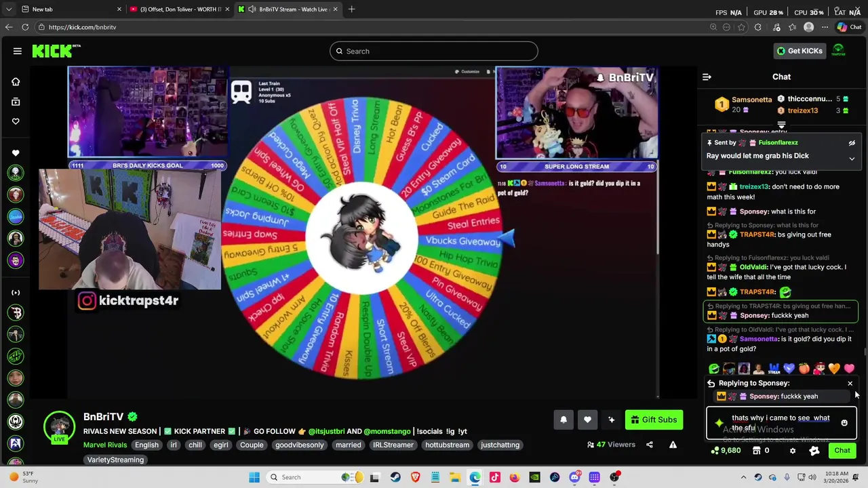Toggle stream notifications bell
This screenshot has height=488, width=868.
564,420
